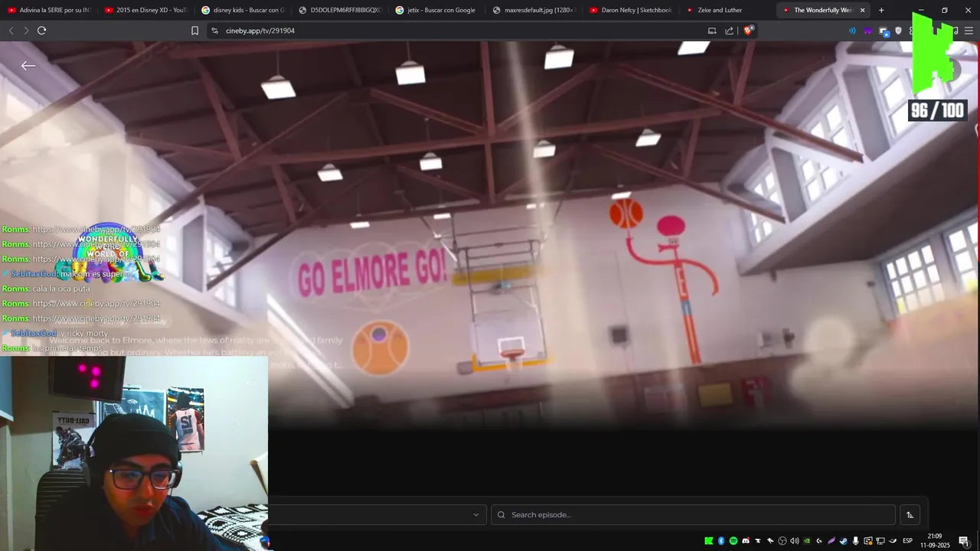Go back with the browser back arrow
Screen dimensions: 980x551
(11, 31)
